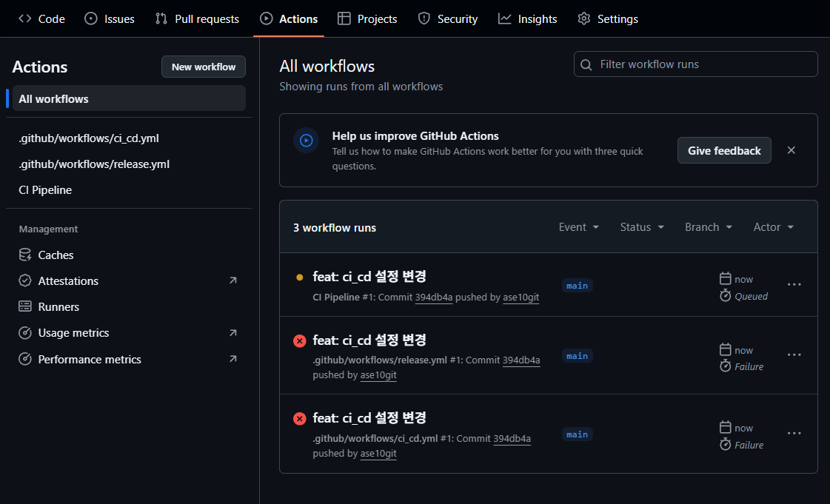This screenshot has width=830, height=504.
Task: Open more options menu for CI Pipeline run
Action: [794, 284]
